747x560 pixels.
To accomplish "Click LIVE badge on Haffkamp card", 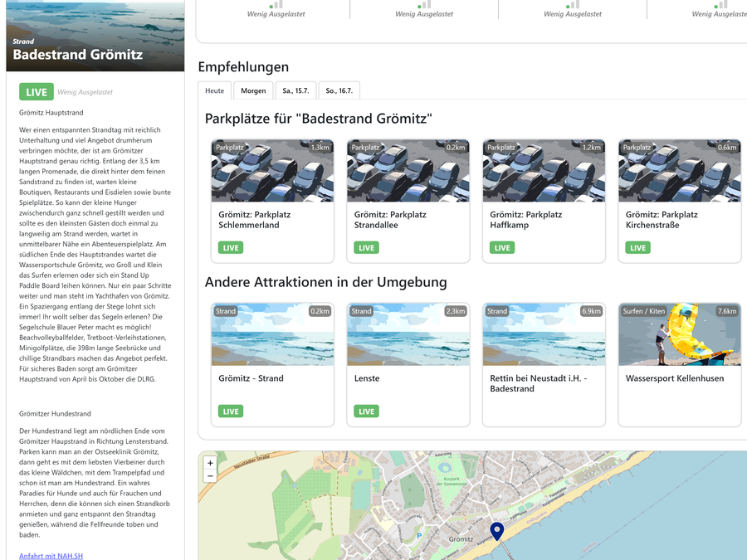I will pyautogui.click(x=502, y=247).
